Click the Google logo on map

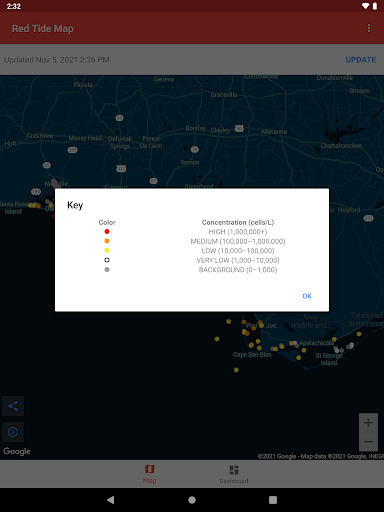coord(17,451)
